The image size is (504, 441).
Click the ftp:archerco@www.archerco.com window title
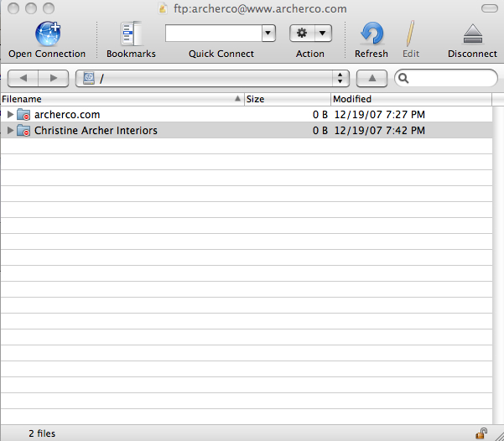(260, 8)
